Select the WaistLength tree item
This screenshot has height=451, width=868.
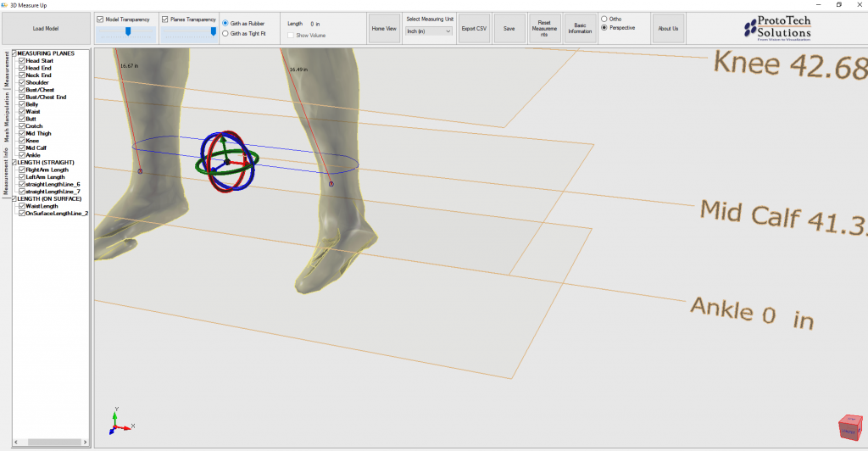click(42, 206)
